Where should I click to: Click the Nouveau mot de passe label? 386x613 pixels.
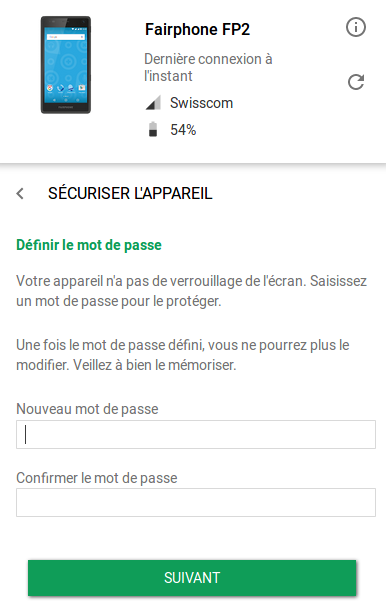pos(87,409)
